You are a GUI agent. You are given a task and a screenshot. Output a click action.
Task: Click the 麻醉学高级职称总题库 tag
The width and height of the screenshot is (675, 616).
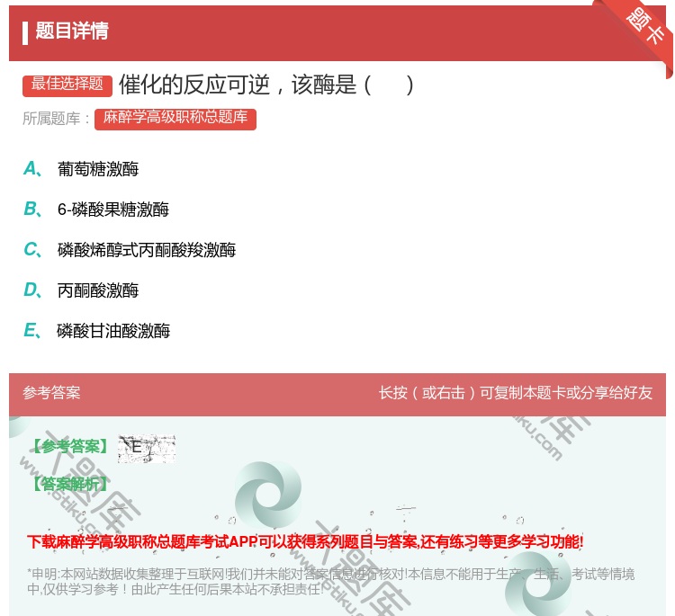pyautogui.click(x=175, y=119)
